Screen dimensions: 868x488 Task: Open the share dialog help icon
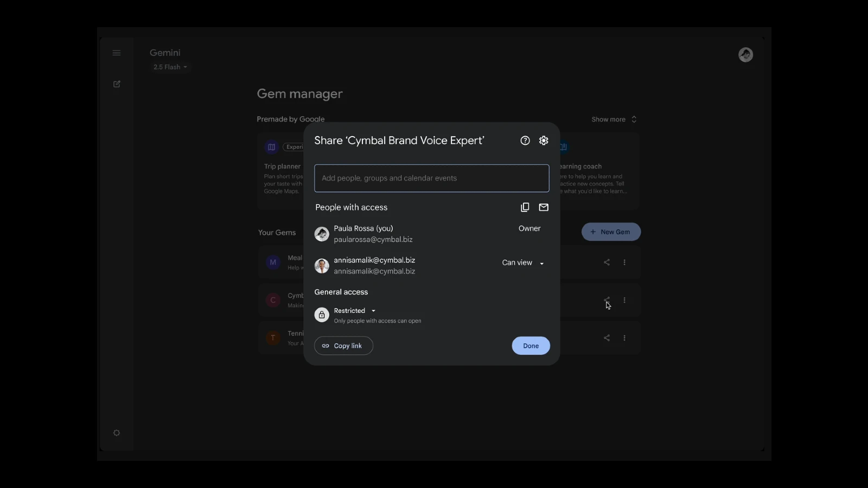tap(525, 140)
